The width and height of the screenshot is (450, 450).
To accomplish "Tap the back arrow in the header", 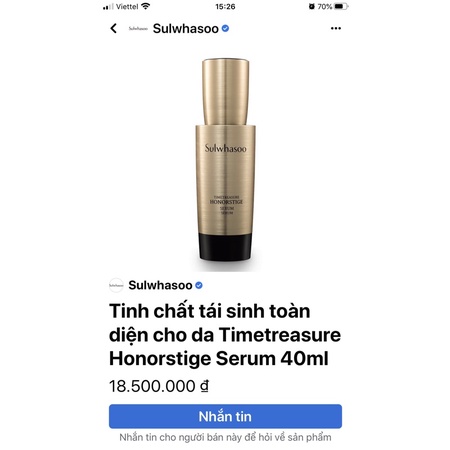I will tap(114, 28).
